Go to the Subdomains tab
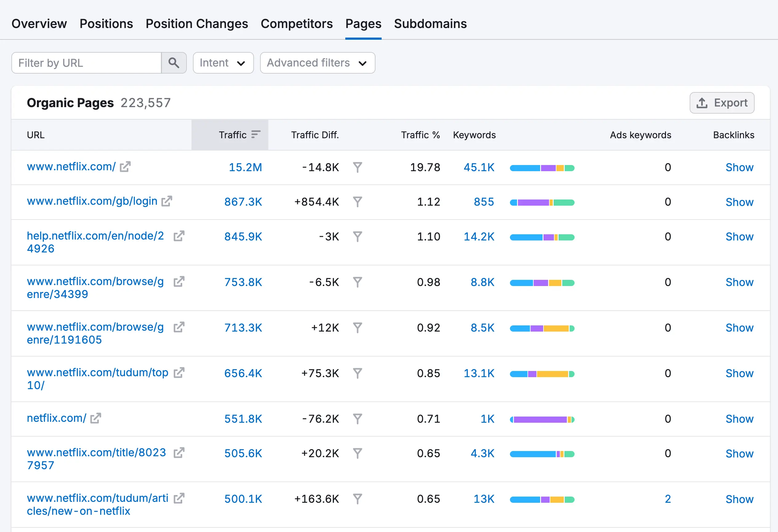The height and width of the screenshot is (532, 778). click(430, 24)
